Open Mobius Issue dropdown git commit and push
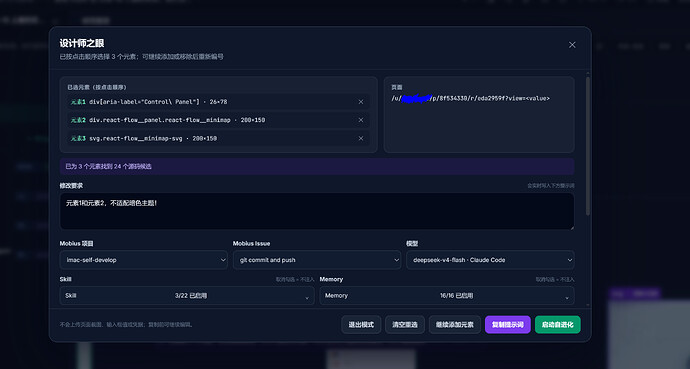Screen dimensions: 690x369 click(x=317, y=260)
